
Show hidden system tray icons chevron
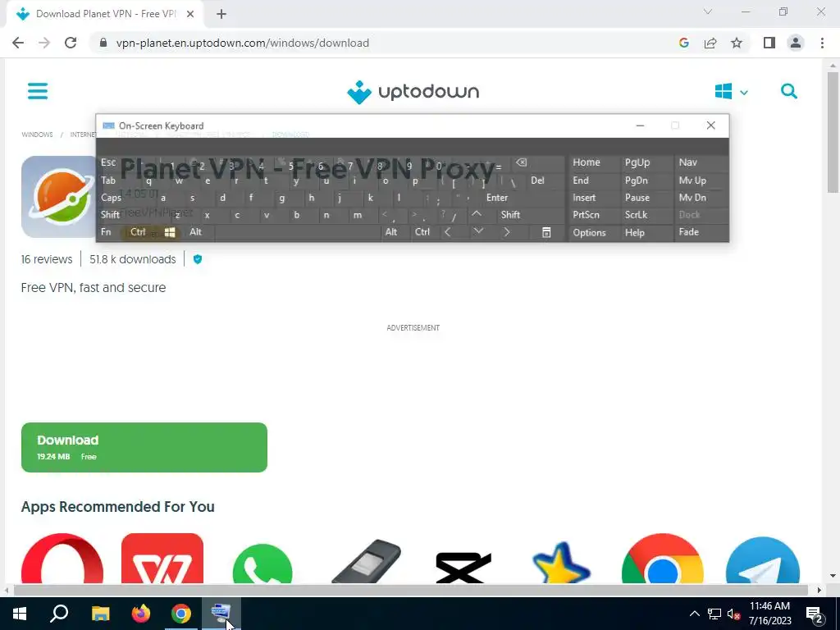pos(694,614)
